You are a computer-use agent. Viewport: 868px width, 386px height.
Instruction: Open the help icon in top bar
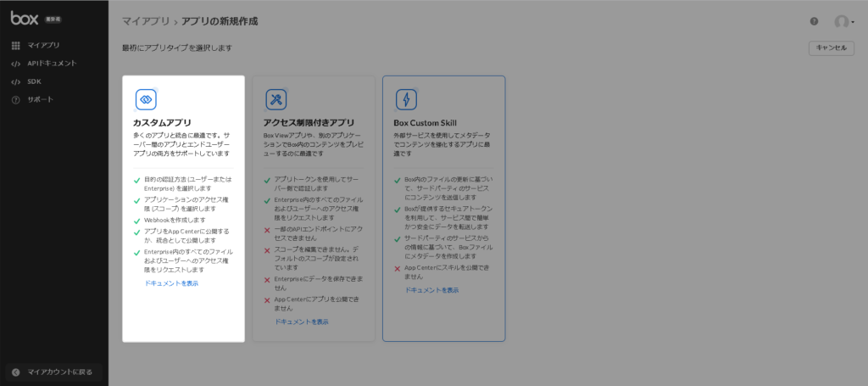tap(814, 21)
